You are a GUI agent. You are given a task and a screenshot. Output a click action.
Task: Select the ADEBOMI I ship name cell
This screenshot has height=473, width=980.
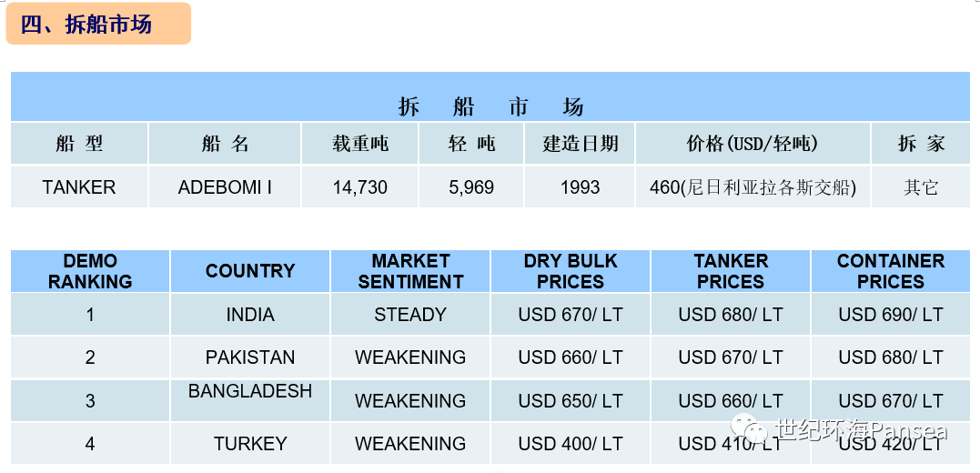[225, 186]
